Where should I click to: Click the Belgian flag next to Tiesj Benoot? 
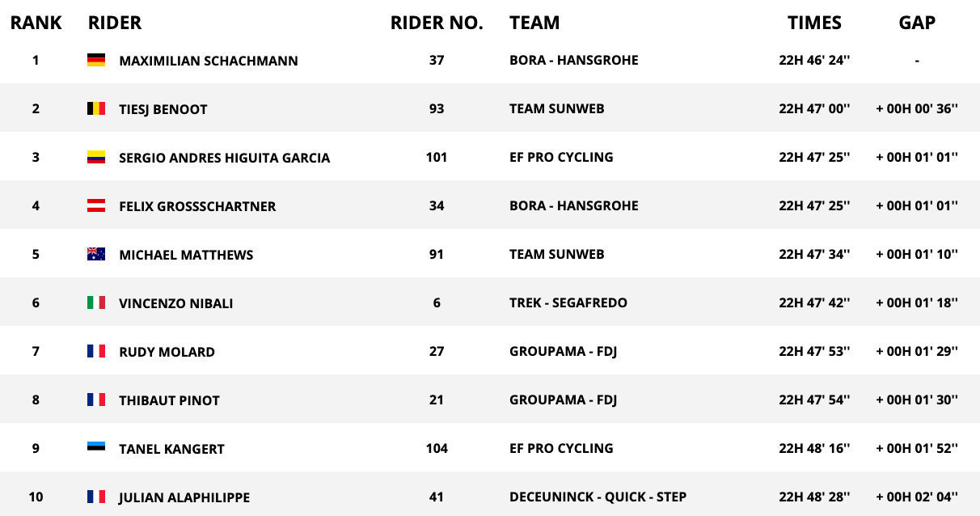[x=96, y=108]
